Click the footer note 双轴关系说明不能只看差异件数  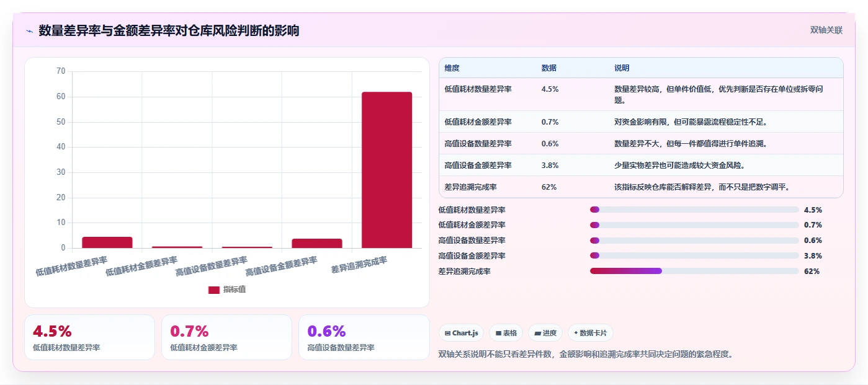(586, 354)
